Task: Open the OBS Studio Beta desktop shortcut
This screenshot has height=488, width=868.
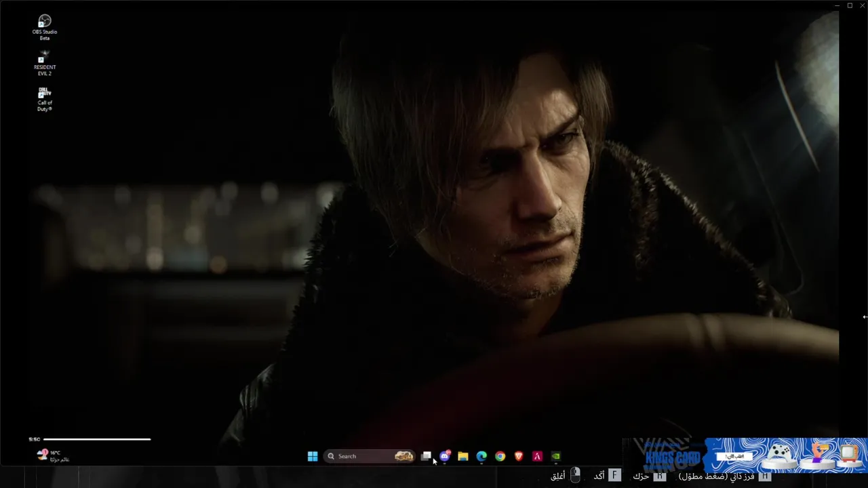Action: (45, 27)
